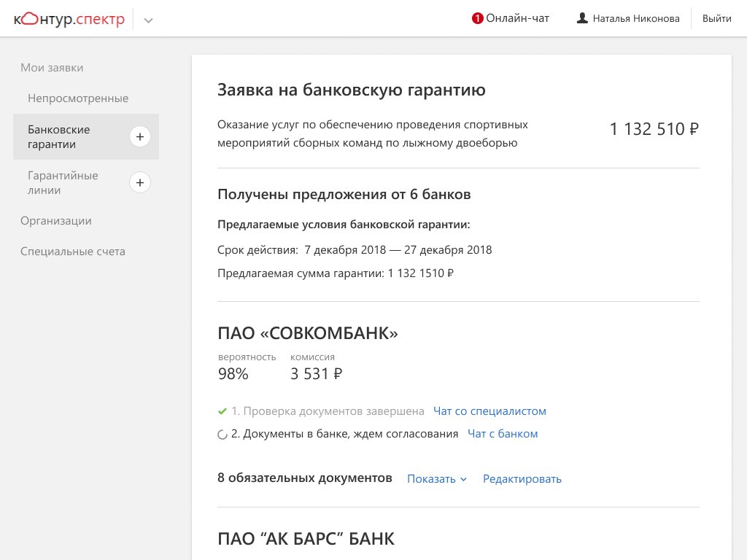Open Мои заявки section
747x560 pixels.
point(52,68)
